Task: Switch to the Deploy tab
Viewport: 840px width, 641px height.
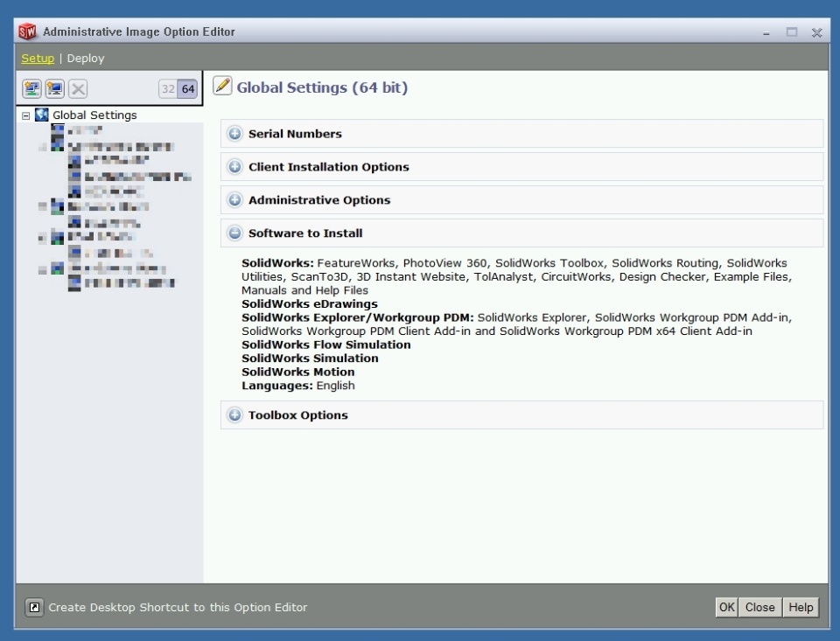Action: 86,59
